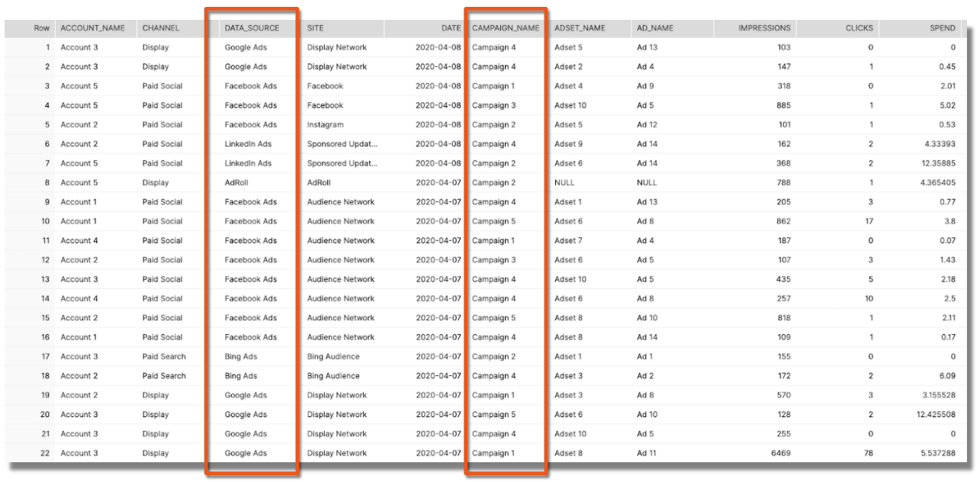The image size is (980, 482).
Task: Click the CLICKS column header
Action: coord(860,28)
